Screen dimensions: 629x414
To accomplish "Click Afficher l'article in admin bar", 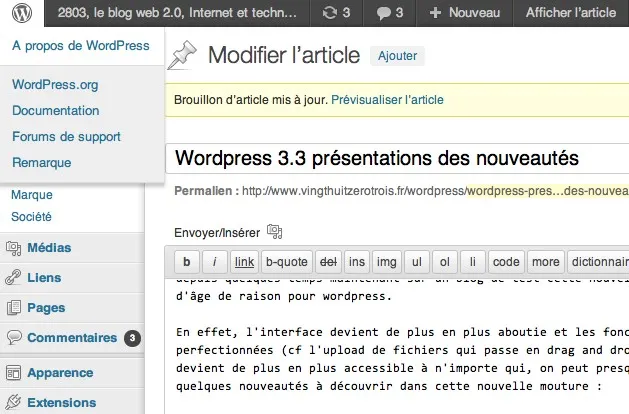I will click(x=571, y=13).
